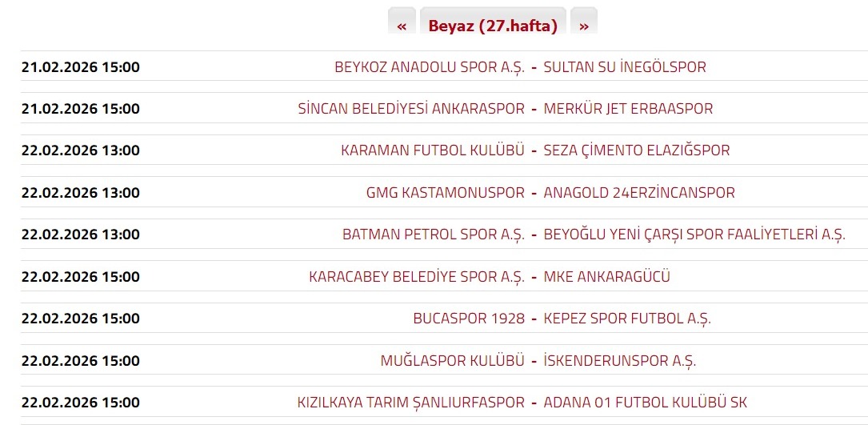Open SULTAN SU İNEGÖLSPOR team link
The height and width of the screenshot is (425, 868).
[625, 67]
